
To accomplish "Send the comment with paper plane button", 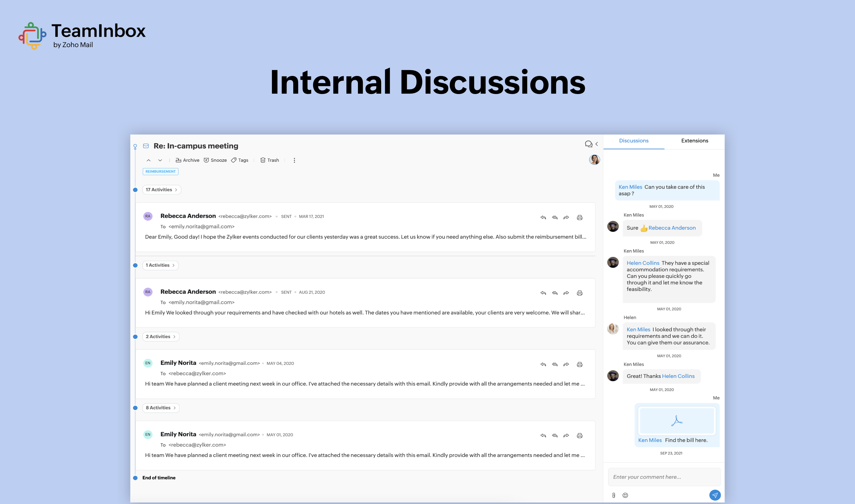I will click(715, 495).
